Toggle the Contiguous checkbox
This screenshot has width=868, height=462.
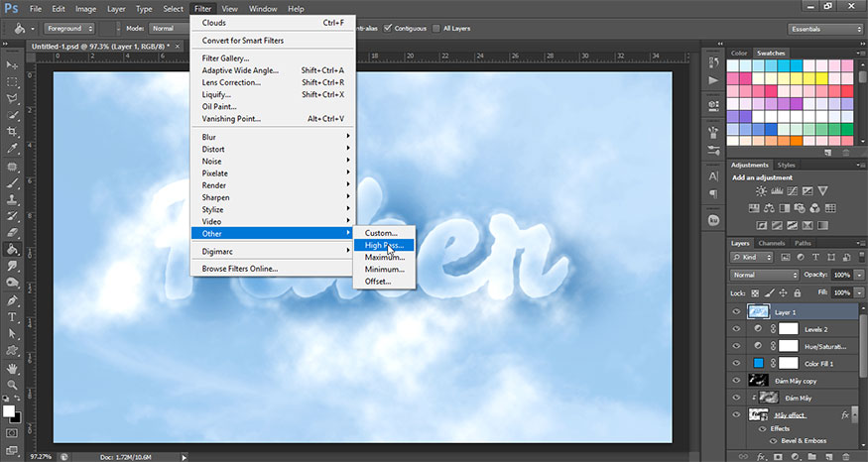[x=388, y=28]
